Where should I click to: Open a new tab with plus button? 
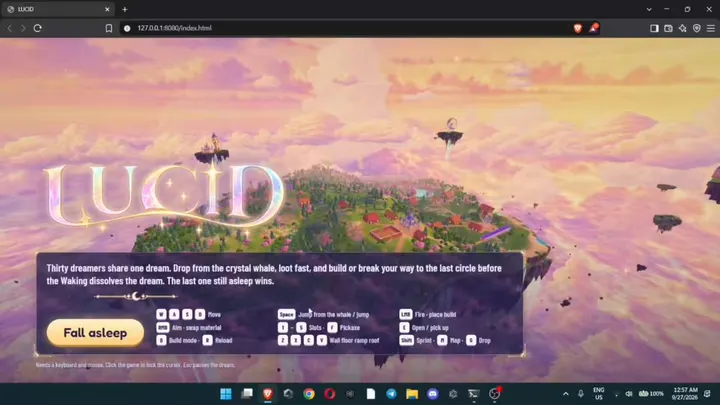pyautogui.click(x=125, y=9)
